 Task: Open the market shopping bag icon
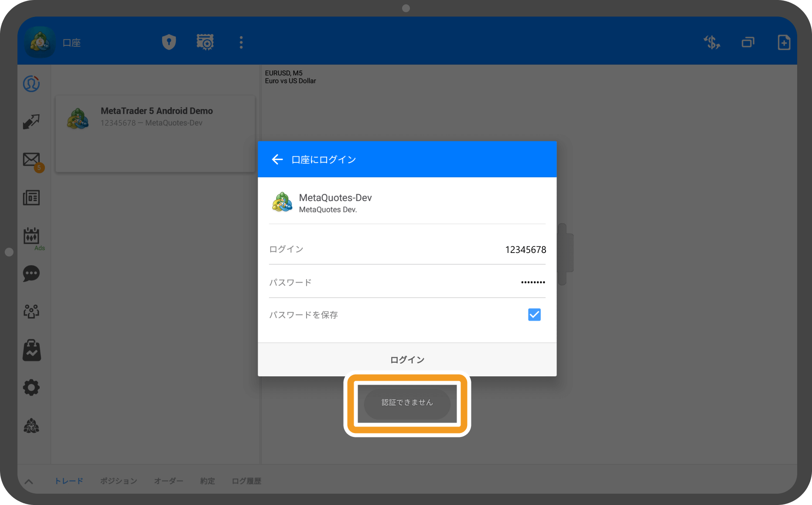[31, 350]
